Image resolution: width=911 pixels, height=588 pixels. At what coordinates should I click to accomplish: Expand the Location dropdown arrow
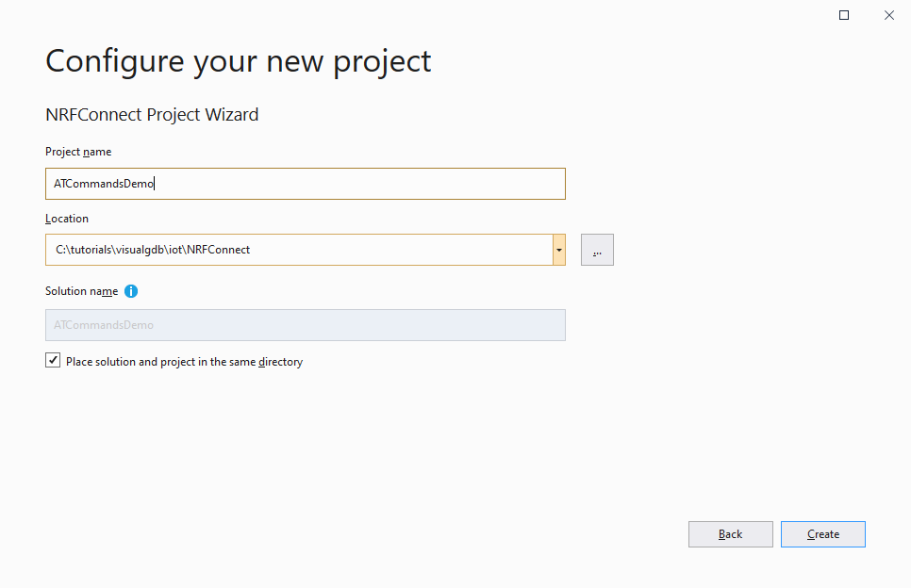(x=559, y=250)
